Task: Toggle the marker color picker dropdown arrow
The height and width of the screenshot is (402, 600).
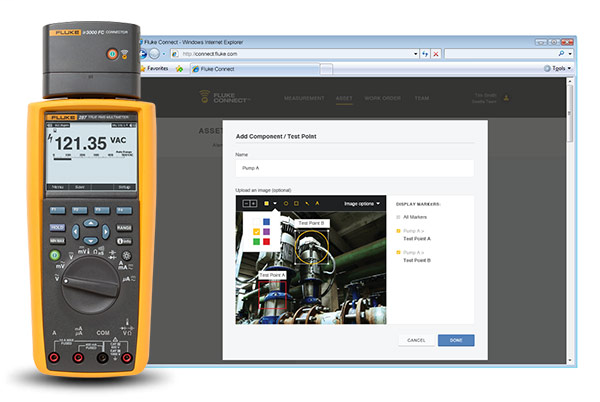Action: click(275, 203)
